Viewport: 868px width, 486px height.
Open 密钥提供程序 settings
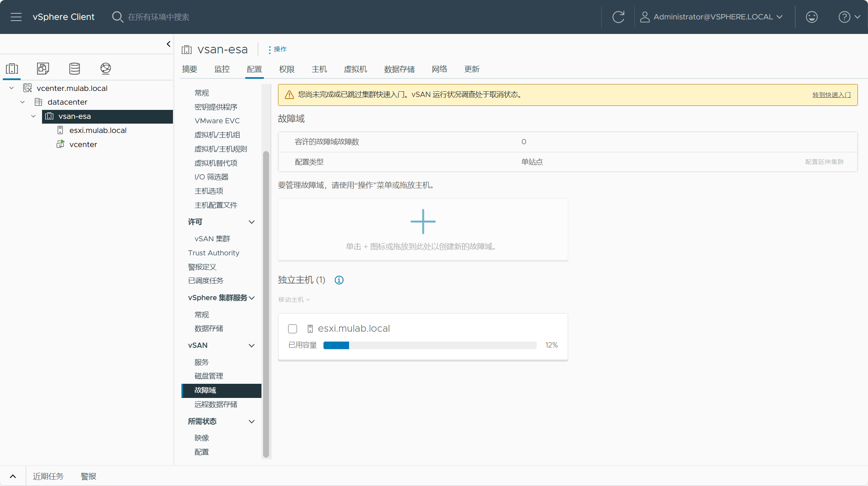pyautogui.click(x=216, y=107)
